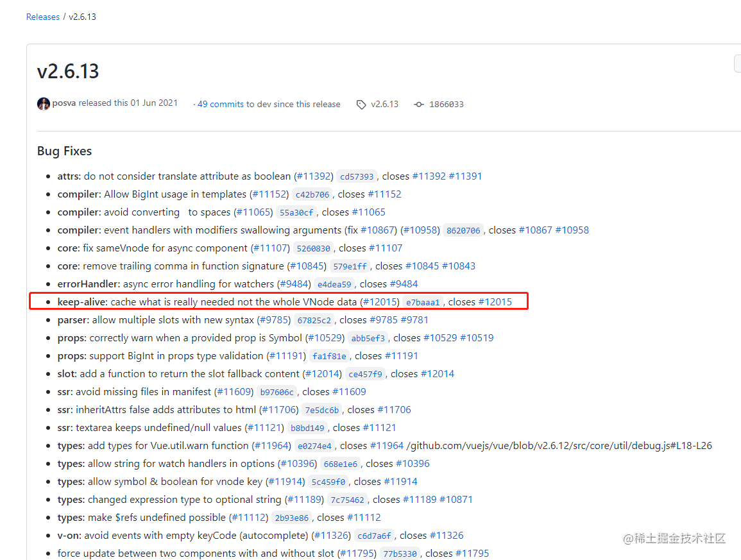Viewport: 741px width, 560px height.
Task: Open closes #12014 link in slot row
Action: (x=437, y=374)
